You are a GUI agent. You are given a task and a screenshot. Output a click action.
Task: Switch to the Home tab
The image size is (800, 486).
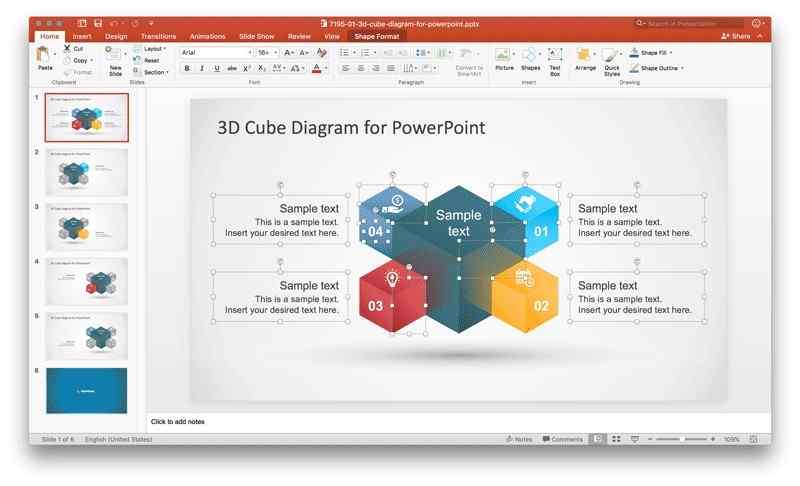coord(49,36)
